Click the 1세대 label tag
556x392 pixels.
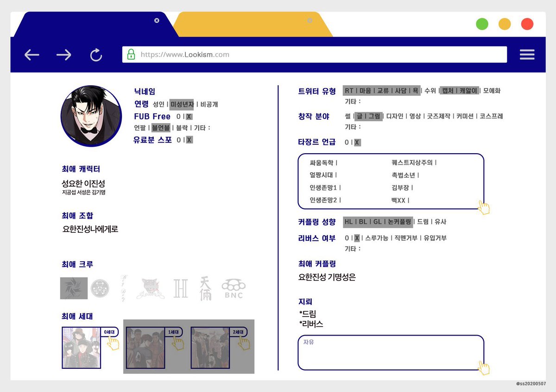tap(174, 332)
